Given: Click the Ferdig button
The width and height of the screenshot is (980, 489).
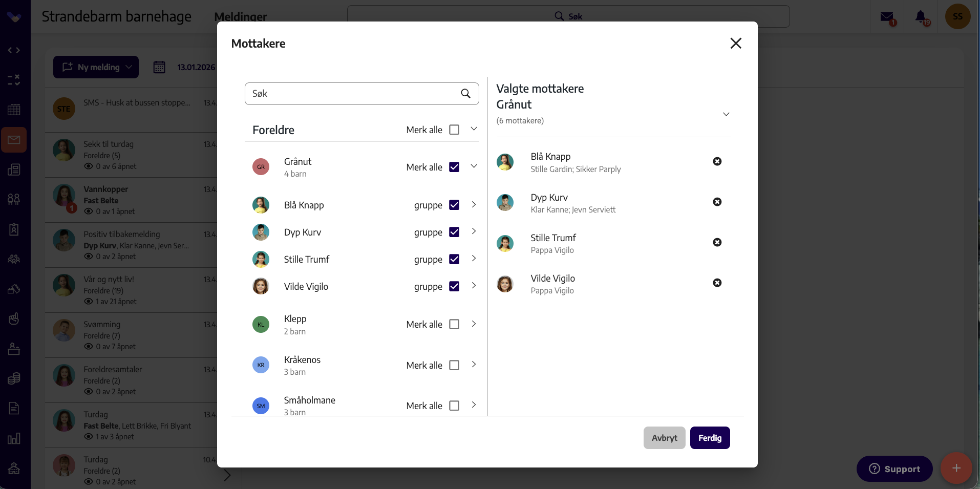Looking at the screenshot, I should click(710, 438).
